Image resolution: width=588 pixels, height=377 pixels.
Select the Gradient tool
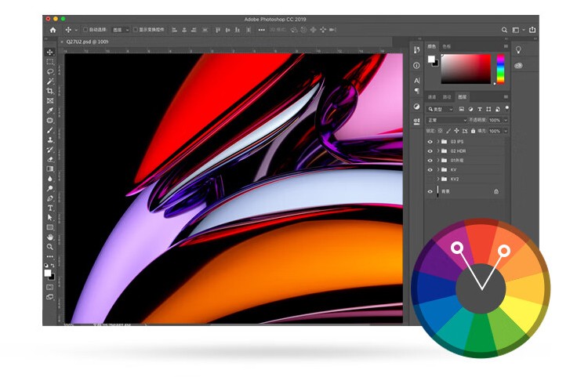point(50,169)
